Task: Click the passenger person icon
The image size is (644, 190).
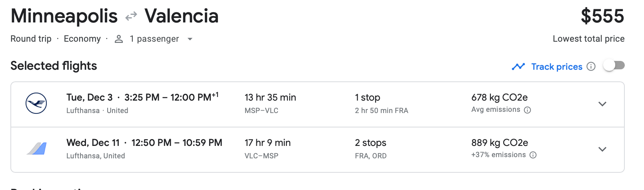Action: tap(119, 39)
